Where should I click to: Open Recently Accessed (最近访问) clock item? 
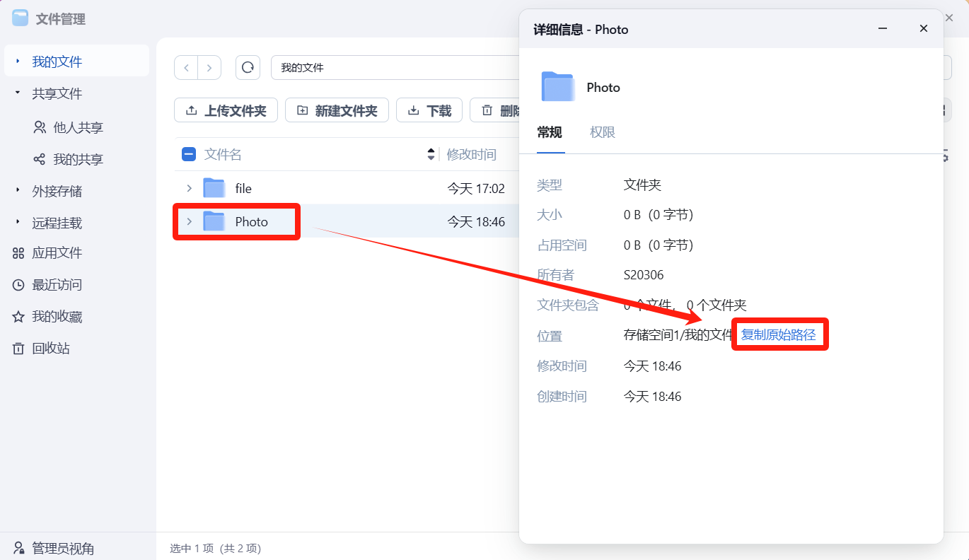coord(57,285)
